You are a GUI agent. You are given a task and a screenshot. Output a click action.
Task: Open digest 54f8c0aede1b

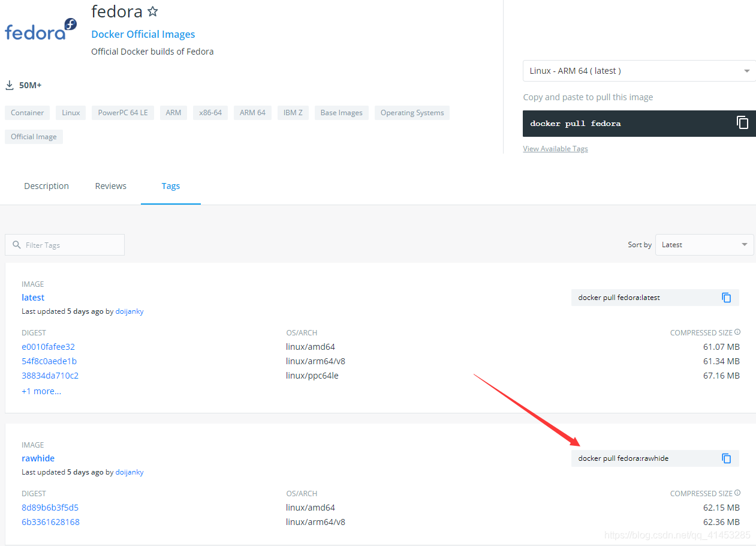[x=49, y=361]
